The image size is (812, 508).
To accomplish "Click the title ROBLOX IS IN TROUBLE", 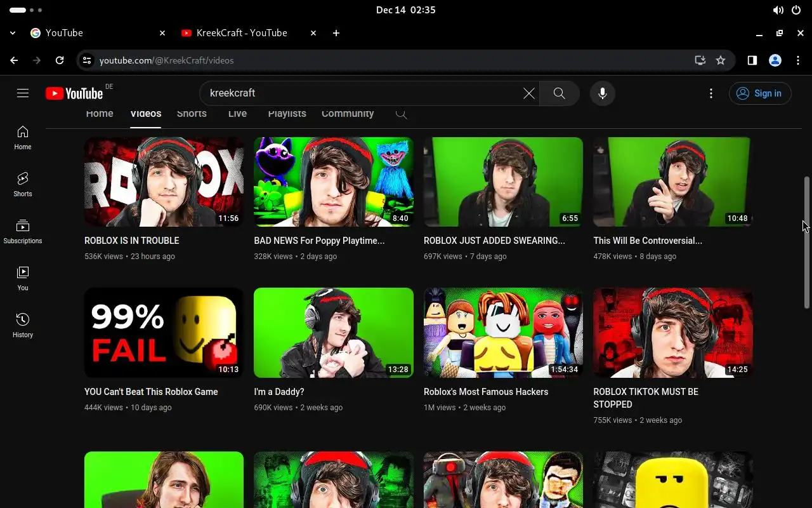I will coord(132,241).
